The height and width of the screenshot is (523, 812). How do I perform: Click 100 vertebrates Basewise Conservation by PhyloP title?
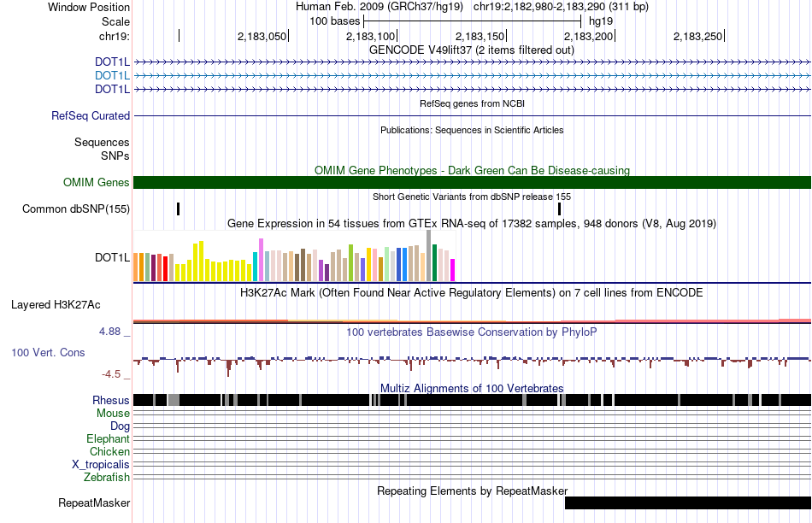[471, 332]
